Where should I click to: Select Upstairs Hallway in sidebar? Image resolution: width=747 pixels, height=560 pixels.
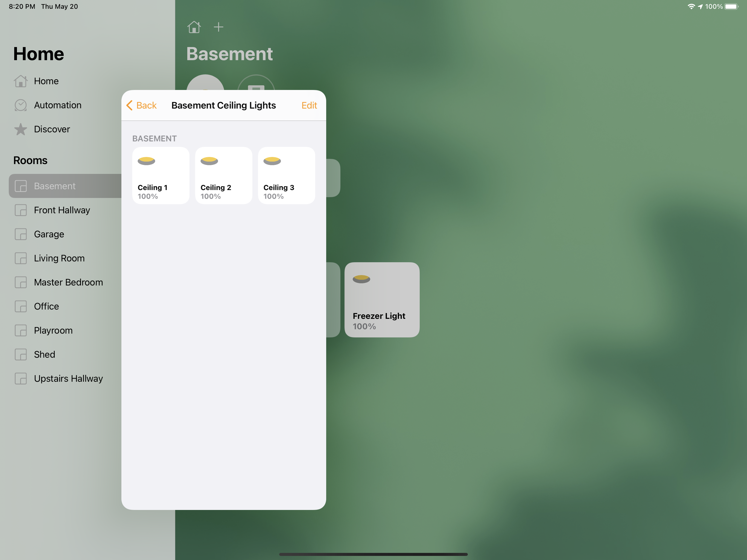(x=68, y=379)
